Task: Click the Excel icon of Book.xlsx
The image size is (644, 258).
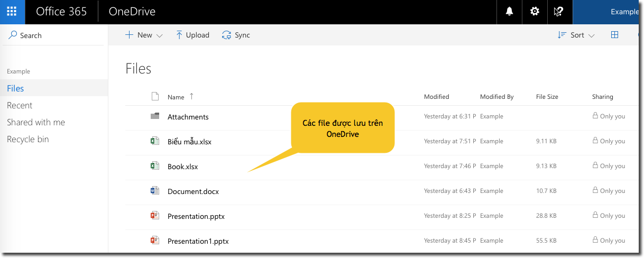Action: 154,166
